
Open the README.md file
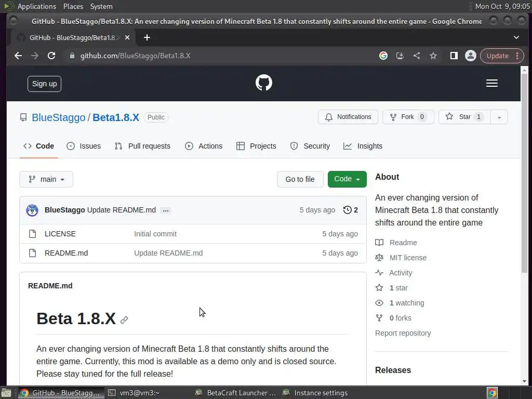coord(66,253)
